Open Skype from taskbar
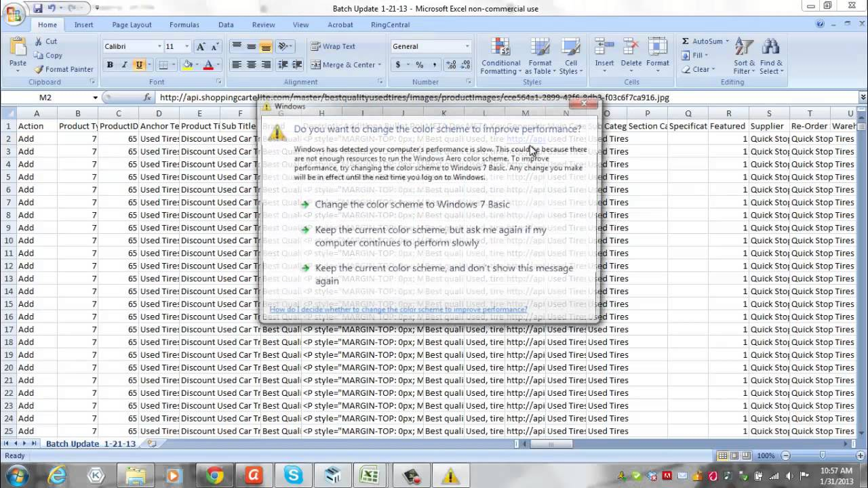This screenshot has width=868, height=488. coord(293,476)
